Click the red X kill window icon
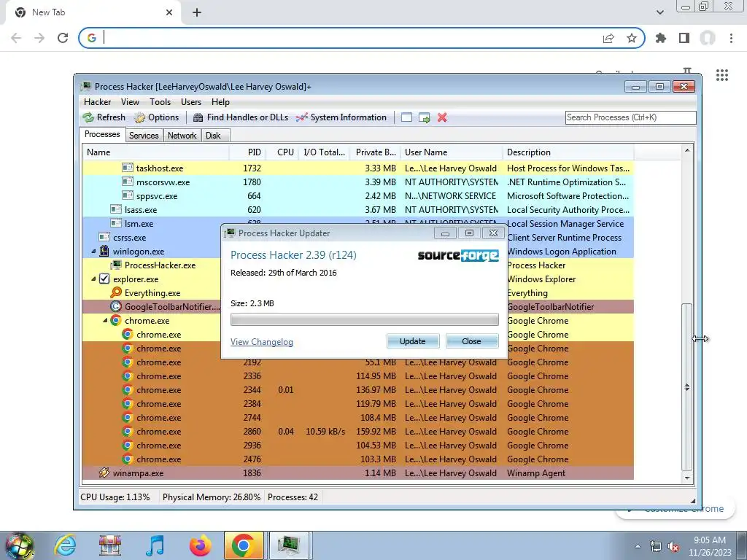The width and height of the screenshot is (747, 560). (442, 117)
